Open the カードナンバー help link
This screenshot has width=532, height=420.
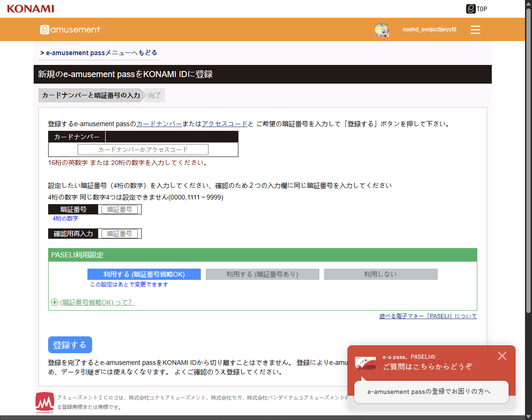pyautogui.click(x=159, y=124)
